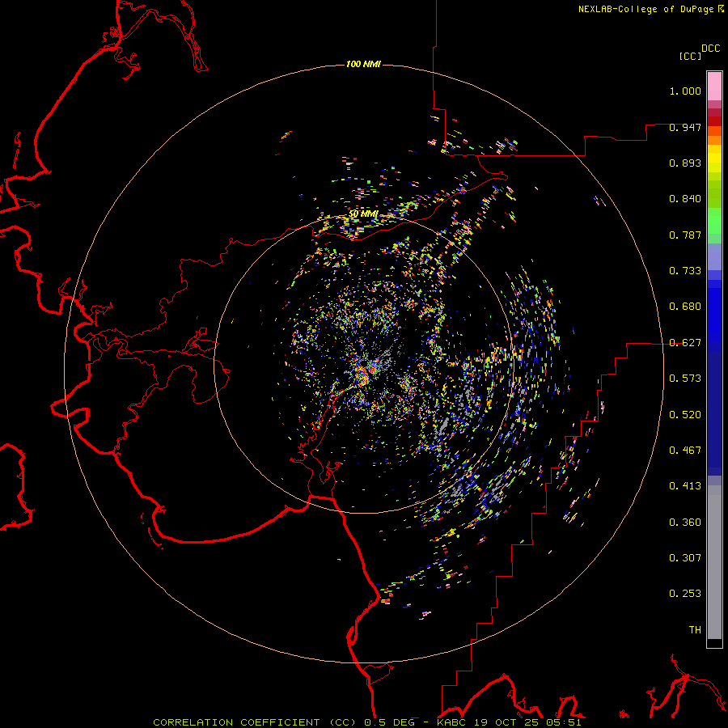This screenshot has width=728, height=728.
Task: Pick the black TH segment at color bar bottom
Action: tap(714, 642)
